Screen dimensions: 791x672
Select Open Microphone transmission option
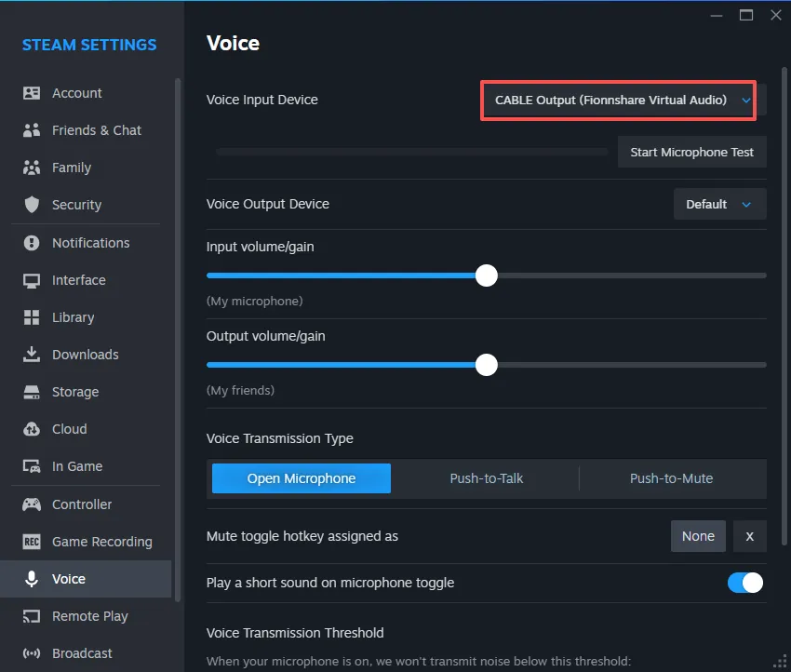(x=302, y=478)
